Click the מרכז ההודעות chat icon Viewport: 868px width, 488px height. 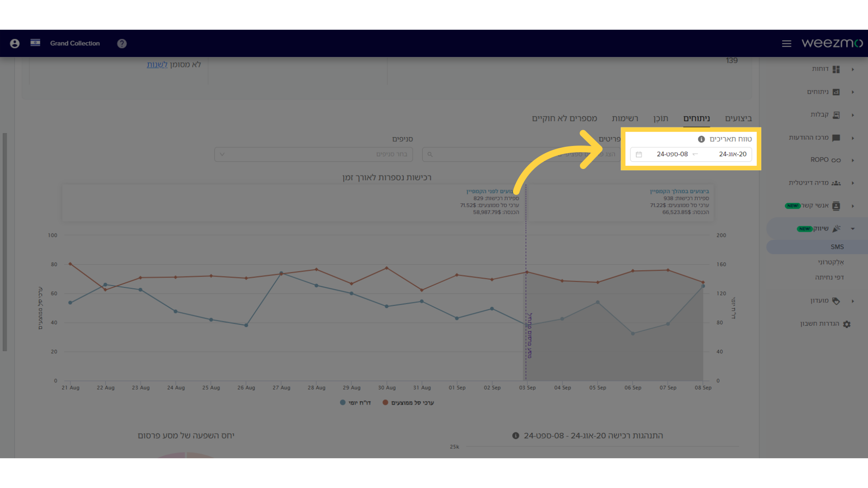[836, 138]
